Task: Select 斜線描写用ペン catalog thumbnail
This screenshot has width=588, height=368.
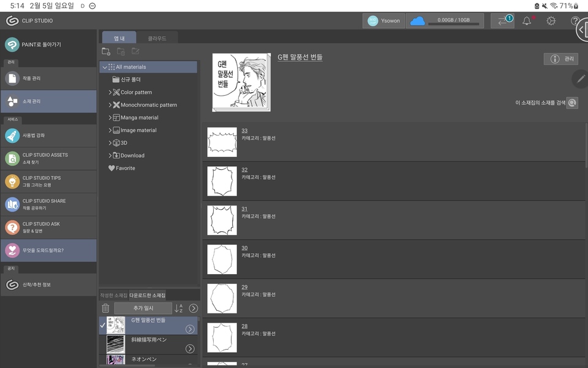Action: [x=116, y=345]
